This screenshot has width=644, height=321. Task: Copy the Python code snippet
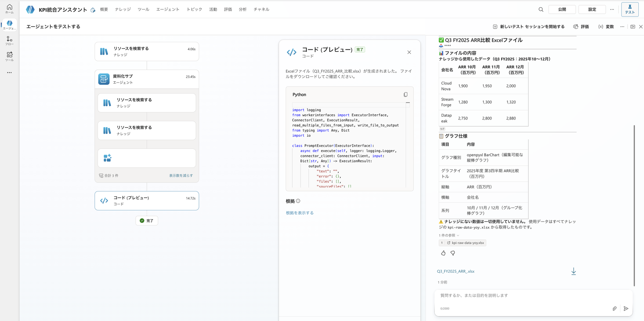tap(405, 95)
